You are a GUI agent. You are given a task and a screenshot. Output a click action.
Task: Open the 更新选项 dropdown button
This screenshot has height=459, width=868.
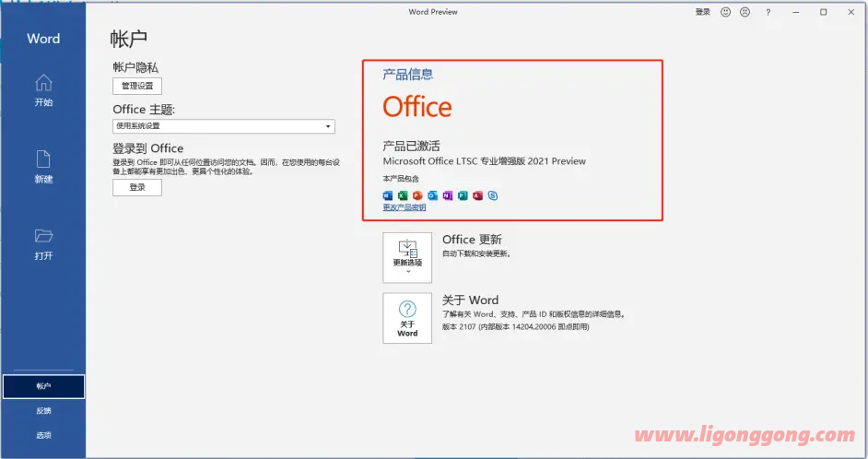[407, 257]
